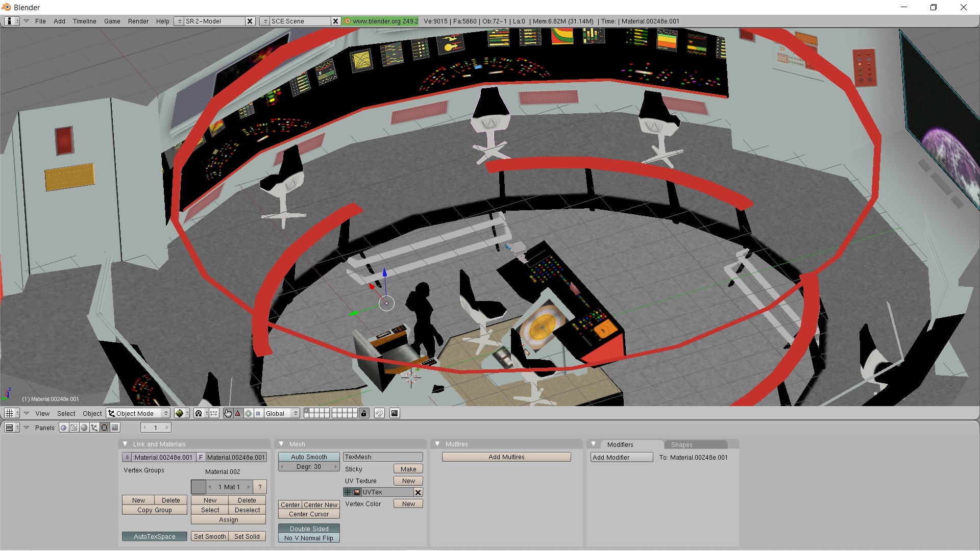This screenshot has height=551, width=980.
Task: Toggle the 3D manipulator hand icon
Action: (228, 413)
